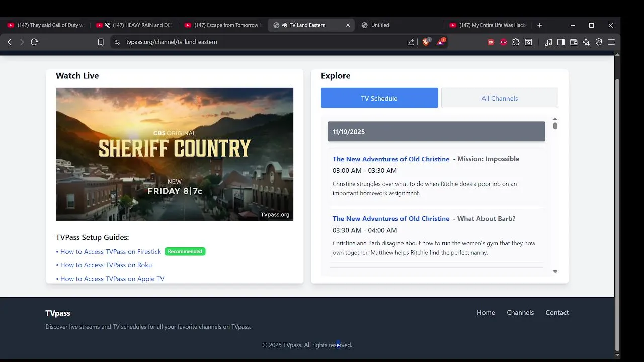Click the schedule list scroll-up arrow
The width and height of the screenshot is (644, 362).
[555, 119]
